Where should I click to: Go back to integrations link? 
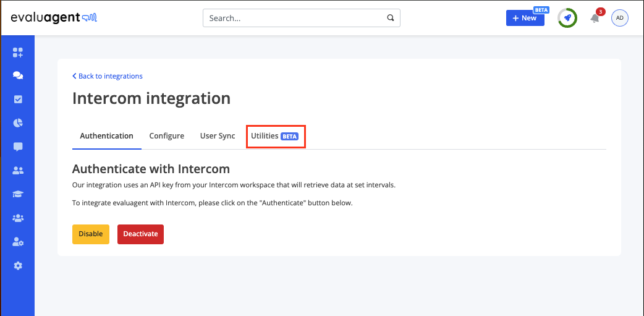[108, 76]
